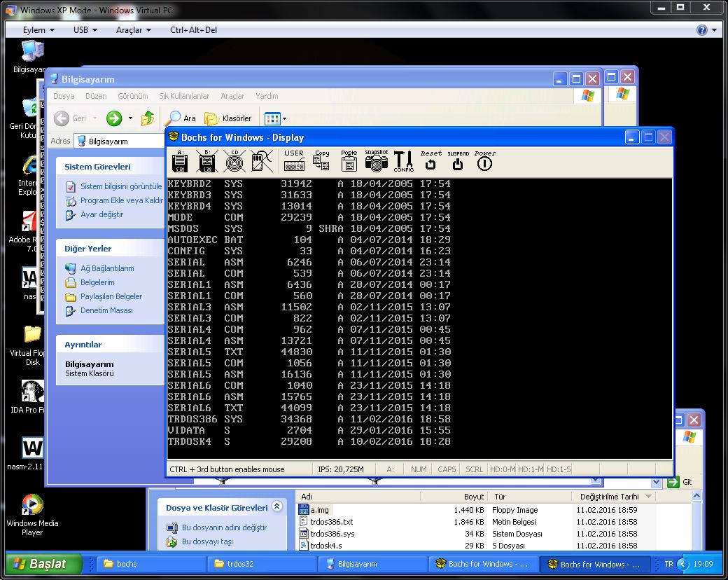This screenshot has width=728, height=580.
Task: Collapse Dosya ve Klasör Görevleri panel chevron
Action: coord(276,506)
